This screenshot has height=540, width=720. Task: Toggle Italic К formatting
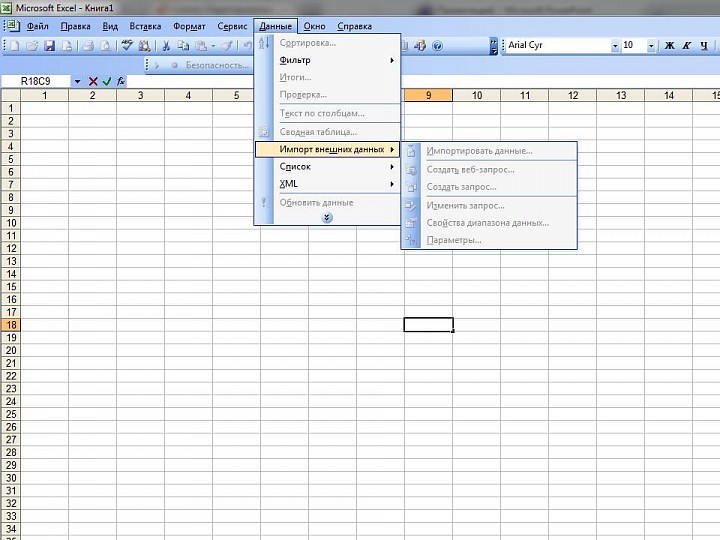[x=686, y=45]
